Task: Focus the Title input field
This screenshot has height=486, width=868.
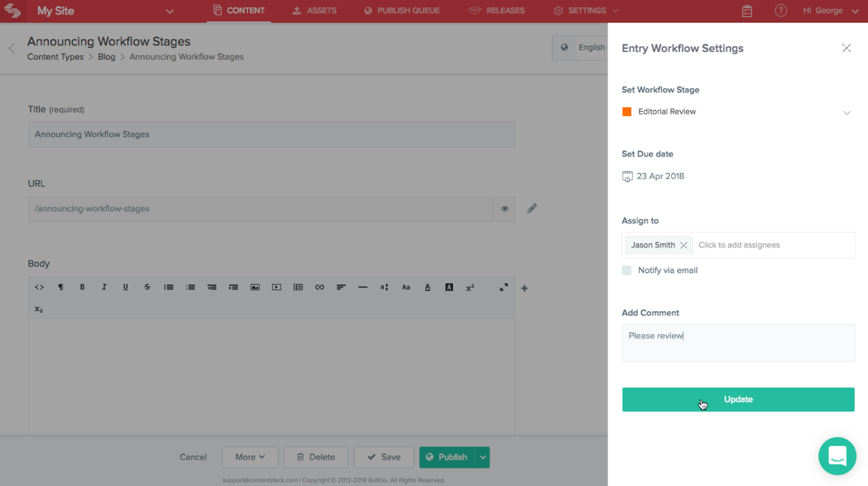Action: [x=271, y=134]
